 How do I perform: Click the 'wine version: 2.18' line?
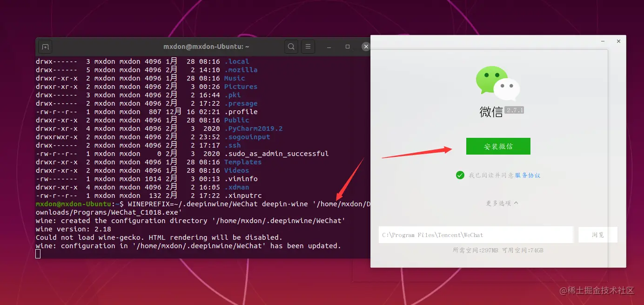[74, 229]
